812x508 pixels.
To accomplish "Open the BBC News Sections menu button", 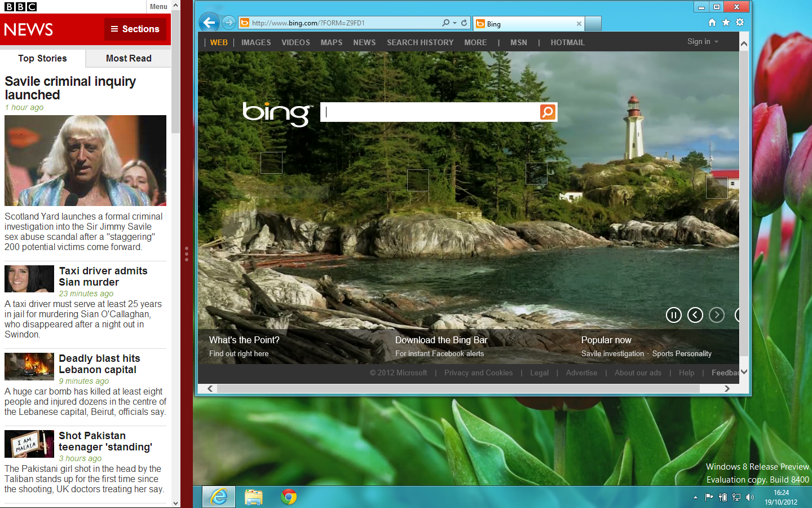I will click(x=135, y=29).
